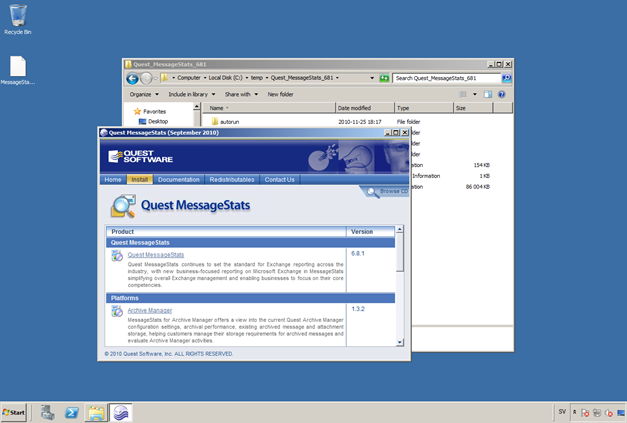Open Explorer help question mark icon
Image resolution: width=627 pixels, height=423 pixels.
tap(501, 94)
